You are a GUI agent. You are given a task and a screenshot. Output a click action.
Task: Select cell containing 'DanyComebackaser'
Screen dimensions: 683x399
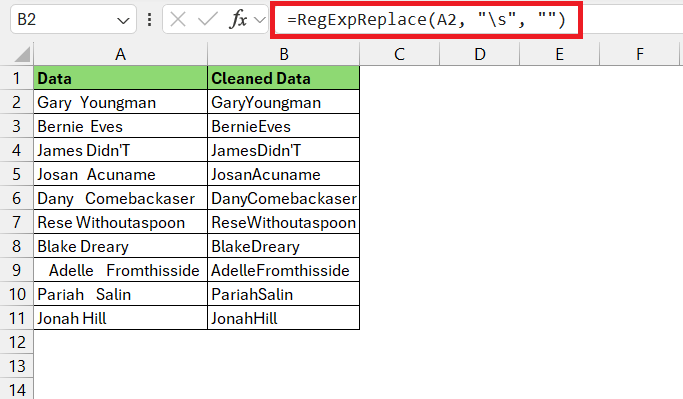284,198
